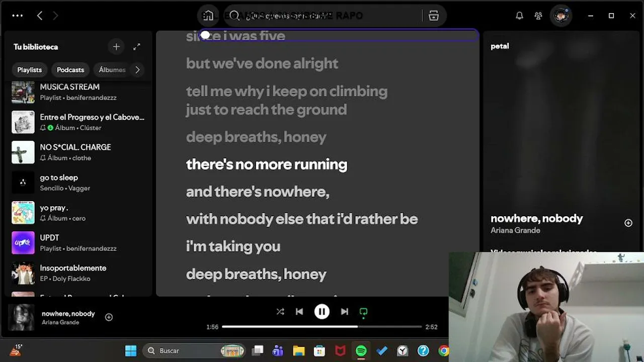
Task: Pause the current song
Action: tap(322, 312)
